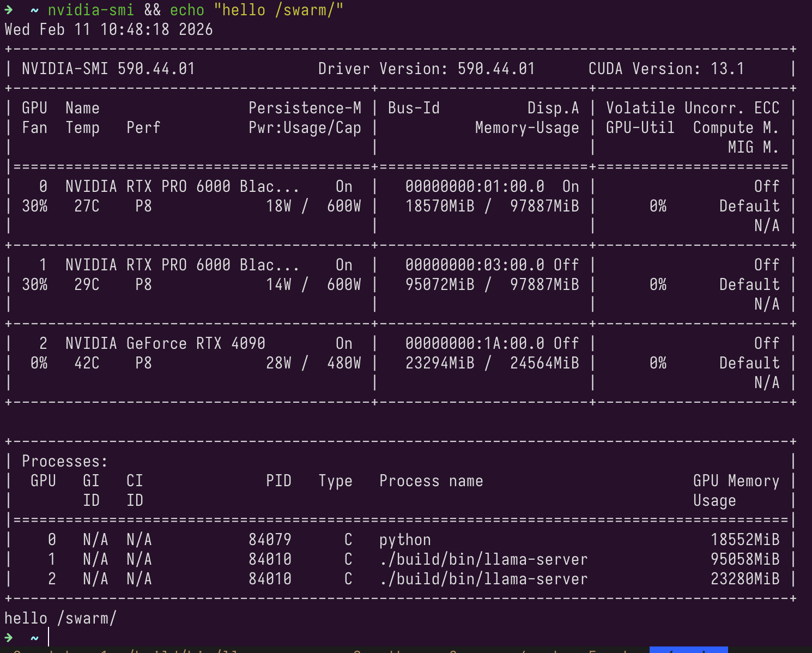Click memory usage value '18570MiB'
Image resolution: width=812 pixels, height=653 pixels.
click(440, 206)
